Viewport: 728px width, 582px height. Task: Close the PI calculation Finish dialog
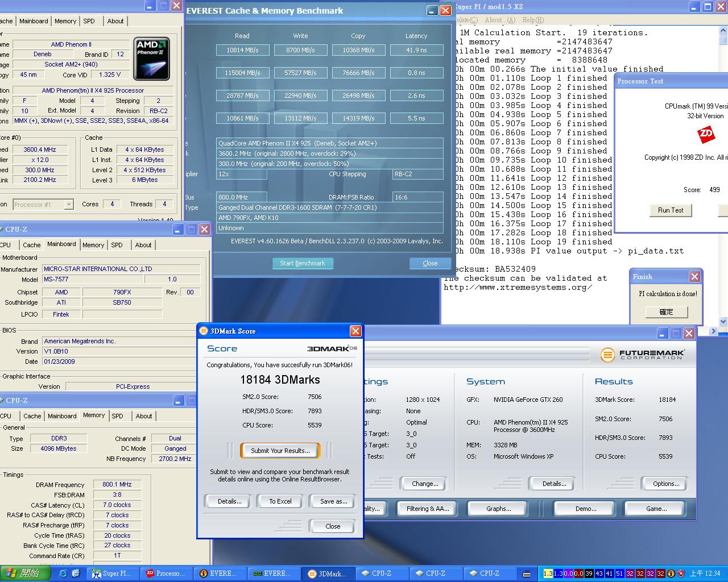(694, 276)
